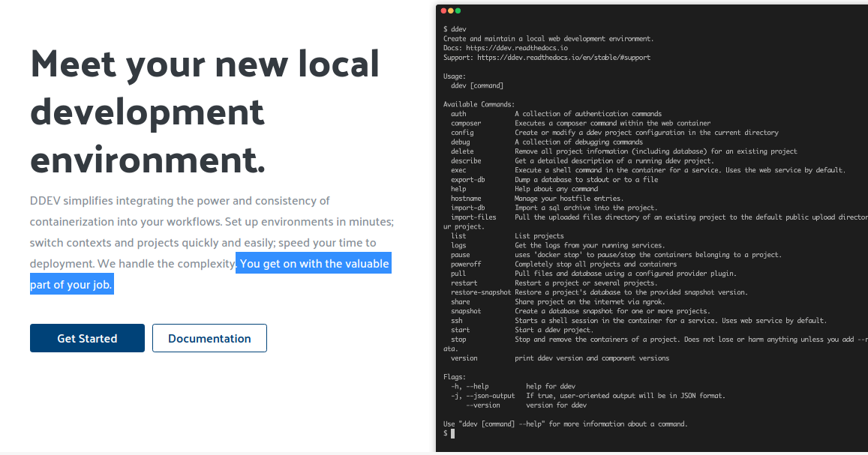Click the heading 'Meet your new local'
The width and height of the screenshot is (868, 455).
point(205,64)
